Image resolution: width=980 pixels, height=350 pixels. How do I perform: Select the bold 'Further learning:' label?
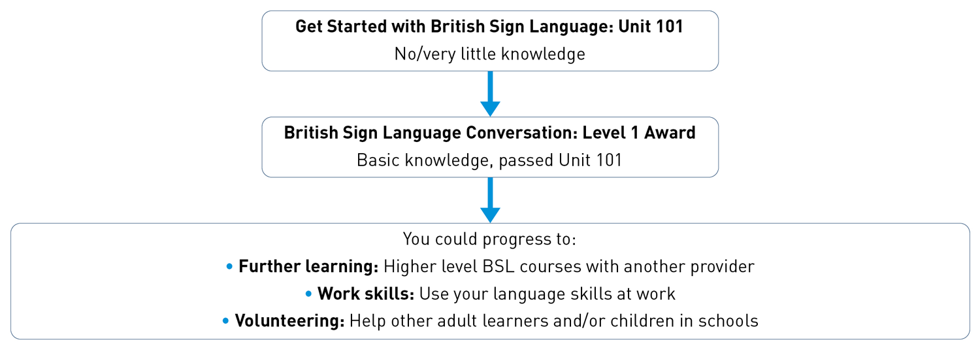[x=308, y=266]
